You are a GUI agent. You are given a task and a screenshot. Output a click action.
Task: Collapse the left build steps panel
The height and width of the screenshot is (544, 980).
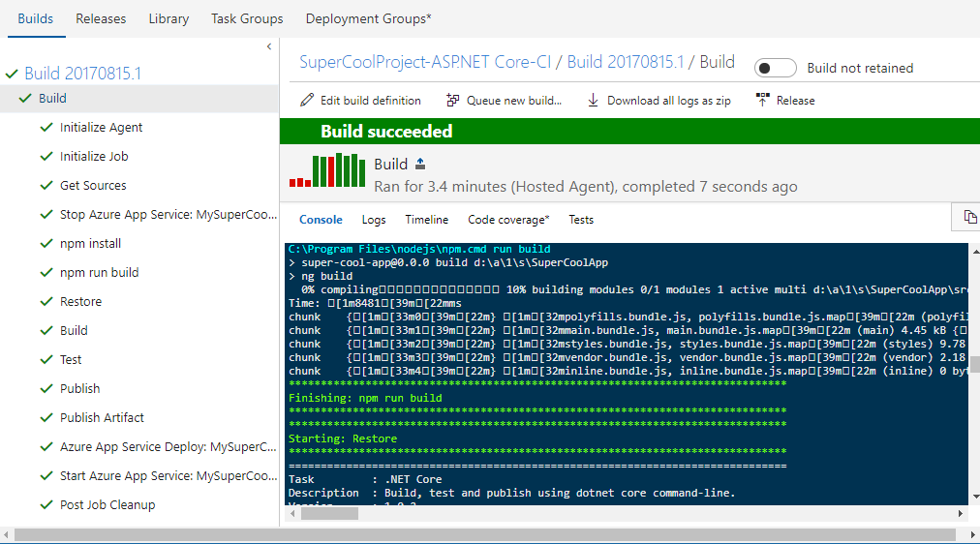[x=269, y=46]
